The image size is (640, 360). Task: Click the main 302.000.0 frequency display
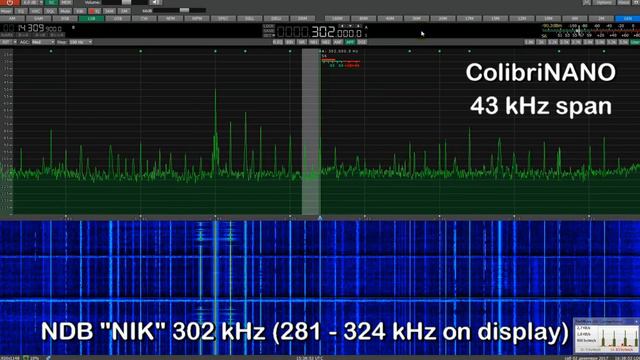(320, 32)
